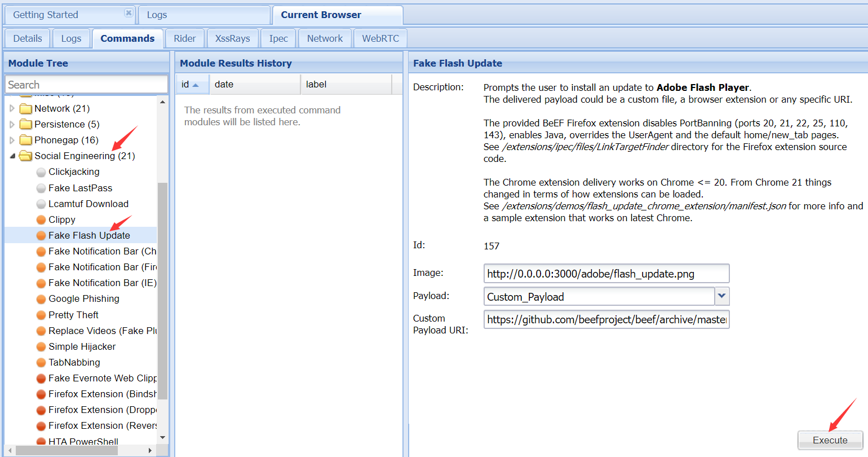
Task: Open the Details tab
Action: point(28,38)
